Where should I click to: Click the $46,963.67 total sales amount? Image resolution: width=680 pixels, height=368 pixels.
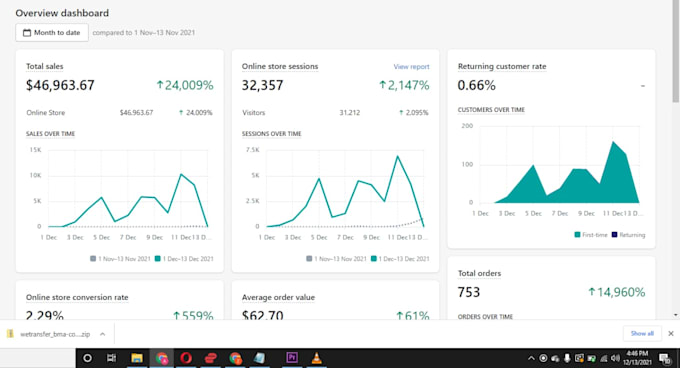point(60,85)
